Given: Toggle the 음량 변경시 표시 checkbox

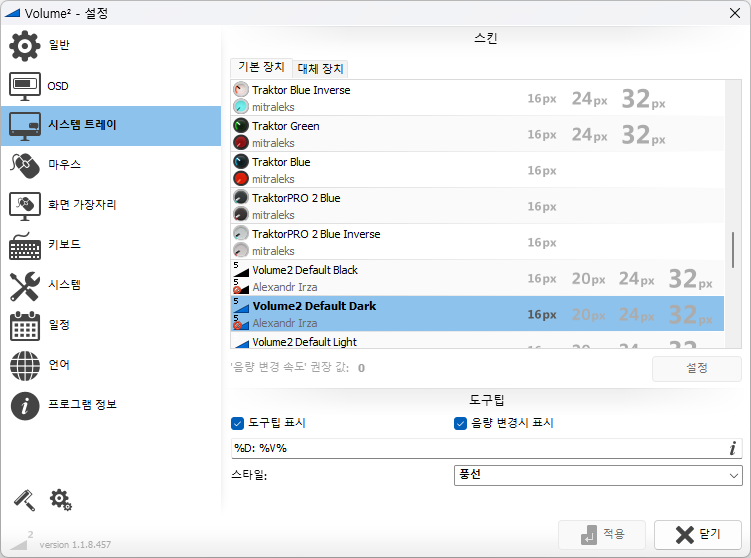Looking at the screenshot, I should [x=460, y=423].
